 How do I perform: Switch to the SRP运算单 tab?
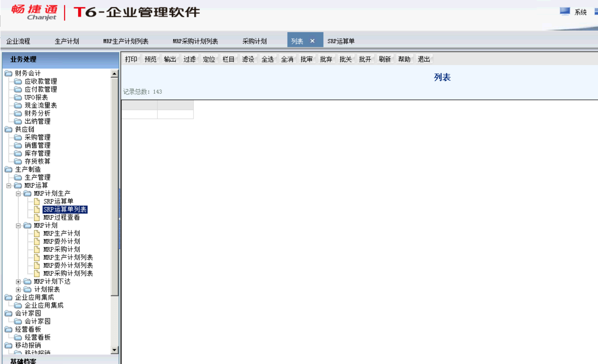[x=341, y=41]
